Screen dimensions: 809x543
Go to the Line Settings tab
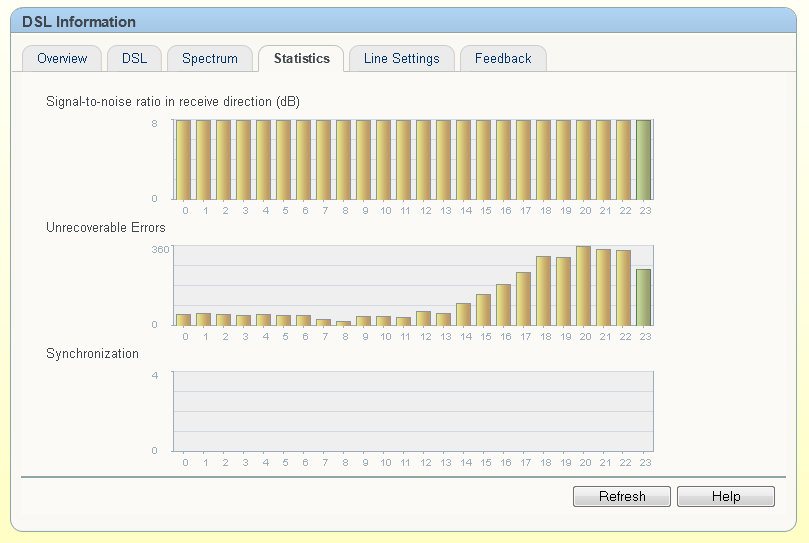(x=401, y=59)
